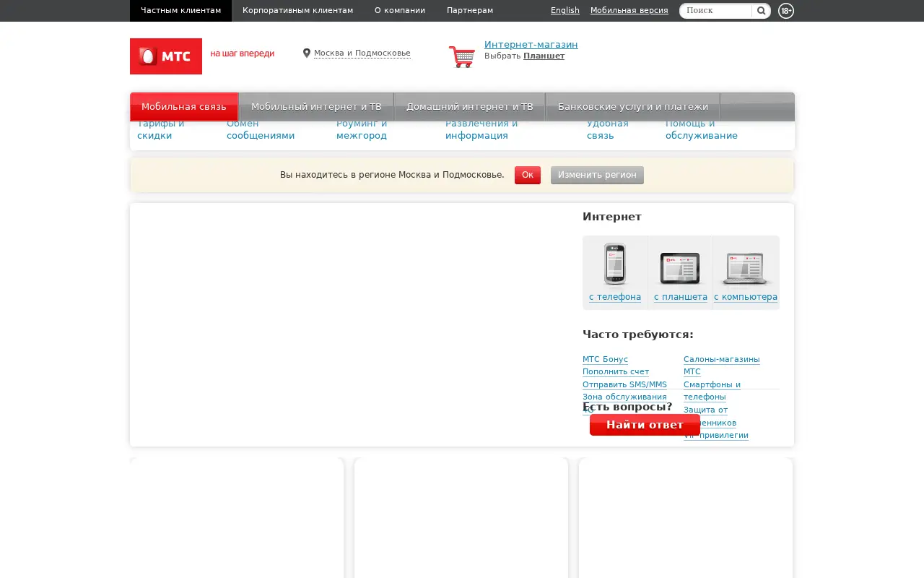The image size is (924, 578).
Task: Switch to Домашний интернет и ТВ tab
Action: (470, 107)
